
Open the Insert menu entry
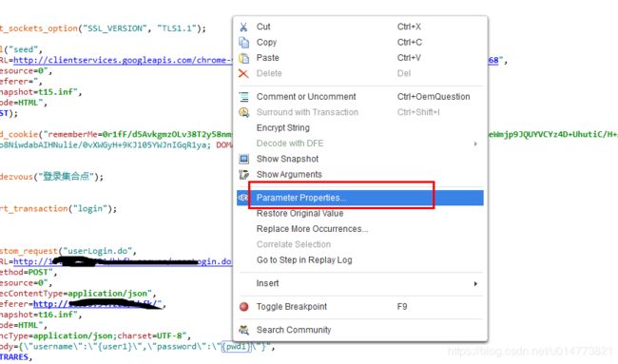359,283
